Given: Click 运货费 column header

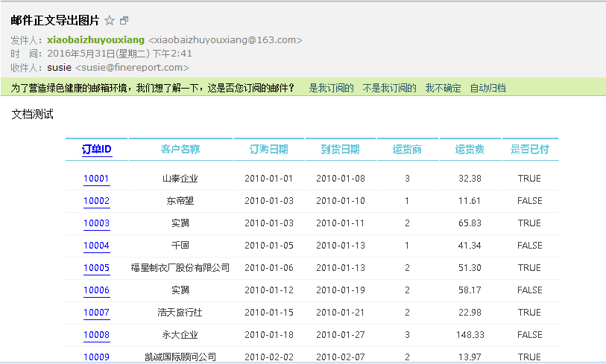Looking at the screenshot, I should click(x=470, y=150).
